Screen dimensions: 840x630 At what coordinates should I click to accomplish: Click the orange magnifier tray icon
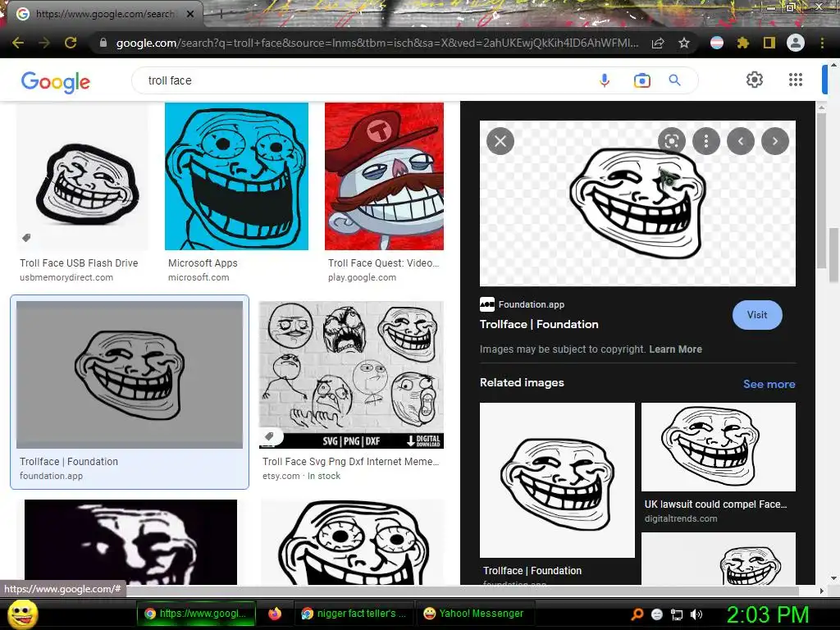tap(637, 614)
